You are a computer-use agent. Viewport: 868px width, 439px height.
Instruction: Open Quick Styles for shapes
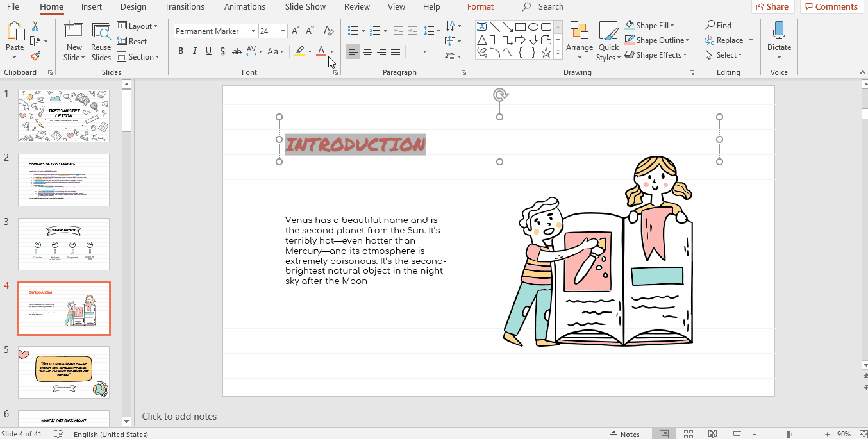point(608,42)
